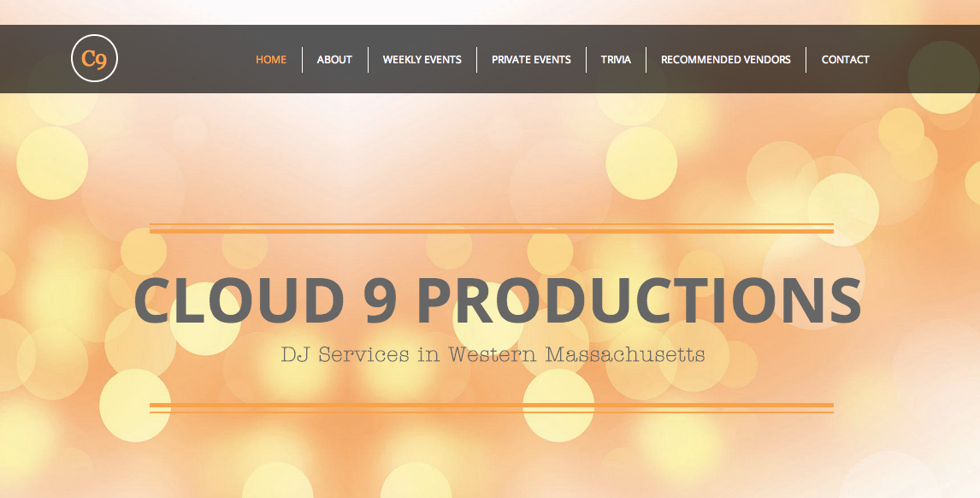Open TRIVIA from the menu bar
Image resolution: width=980 pixels, height=498 pixels.
[617, 59]
